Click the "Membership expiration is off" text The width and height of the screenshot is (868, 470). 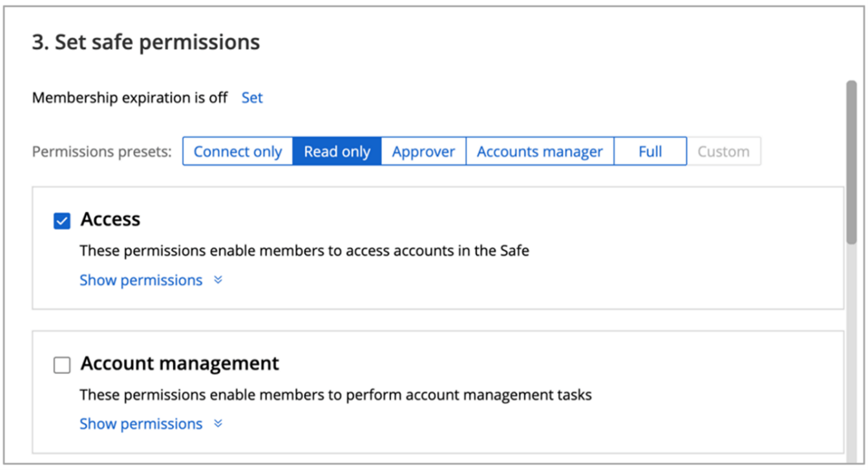(x=130, y=98)
